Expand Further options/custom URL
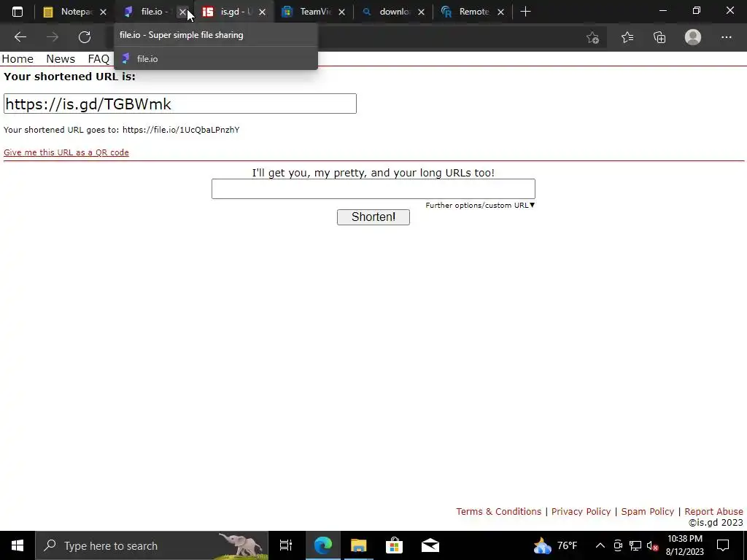747x560 pixels. click(x=480, y=205)
